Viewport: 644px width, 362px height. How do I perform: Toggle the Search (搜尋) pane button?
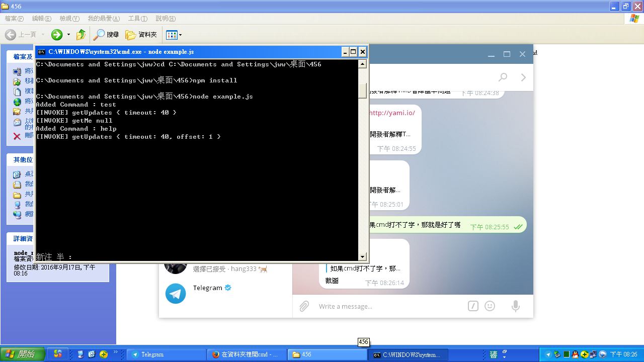[106, 35]
